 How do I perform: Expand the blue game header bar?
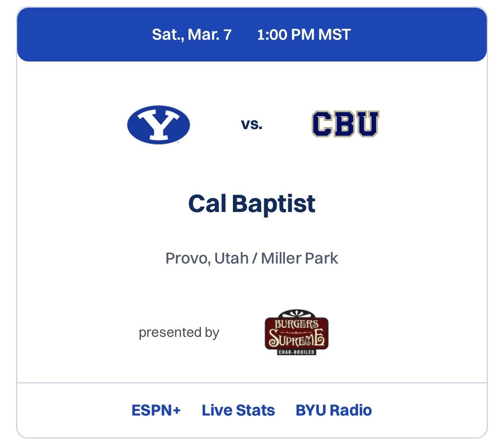click(252, 35)
